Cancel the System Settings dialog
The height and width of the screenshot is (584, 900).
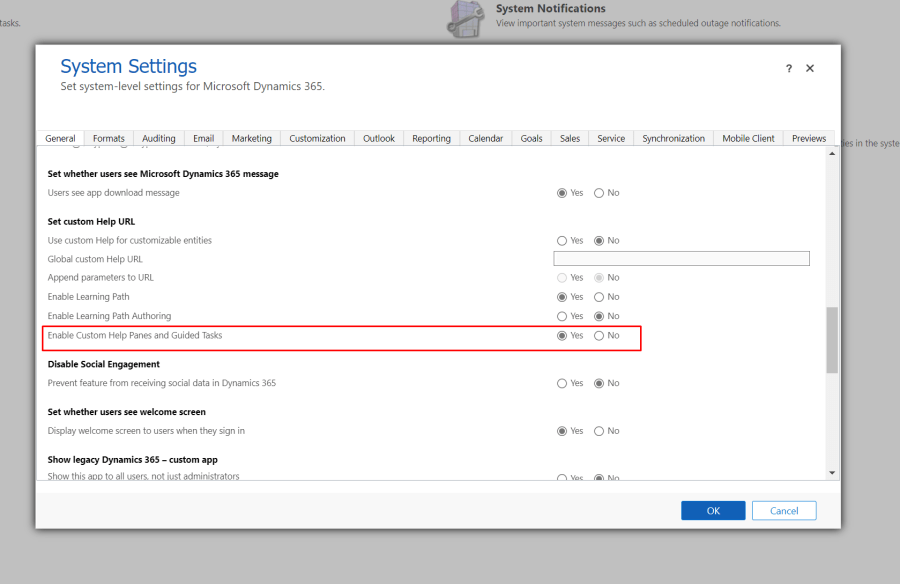pyautogui.click(x=784, y=510)
